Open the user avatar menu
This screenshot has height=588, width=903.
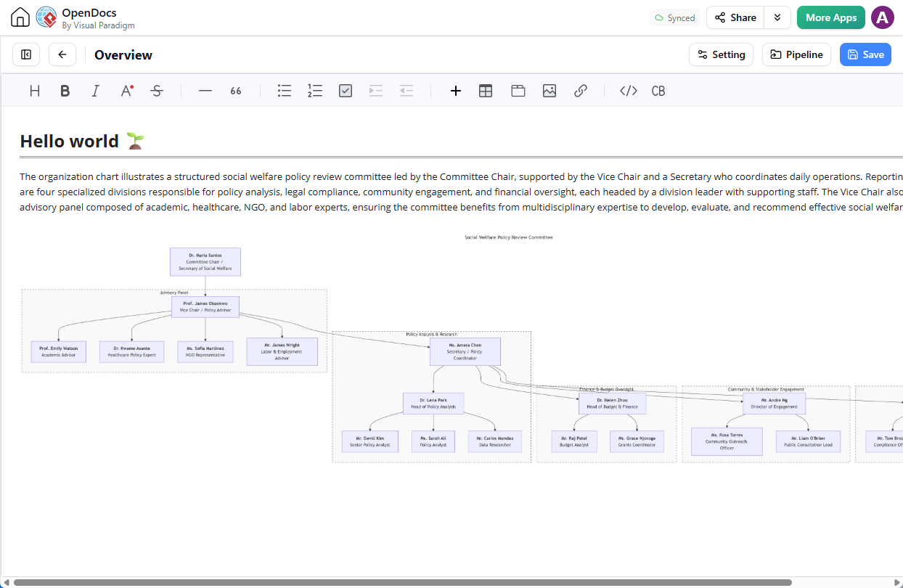click(883, 17)
